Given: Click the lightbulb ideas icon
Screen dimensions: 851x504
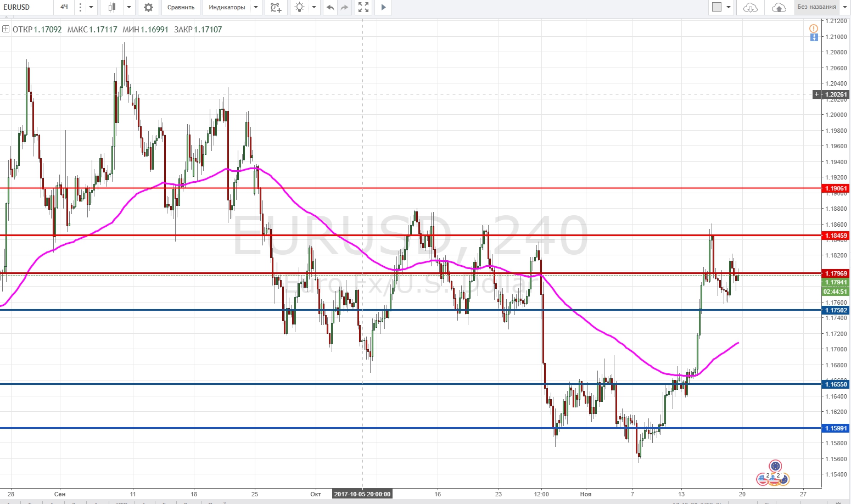Looking at the screenshot, I should 299,7.
